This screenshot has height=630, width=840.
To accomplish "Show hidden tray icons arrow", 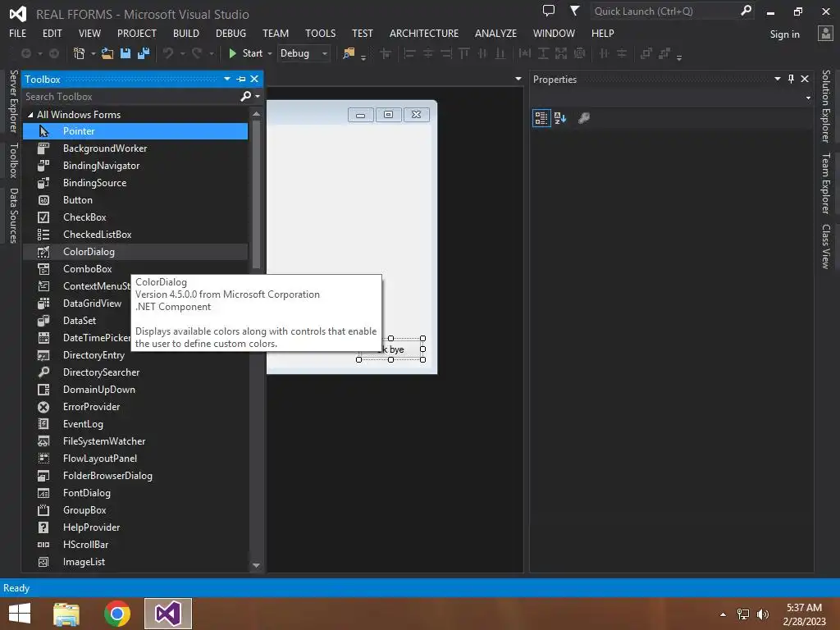I will coord(724,614).
